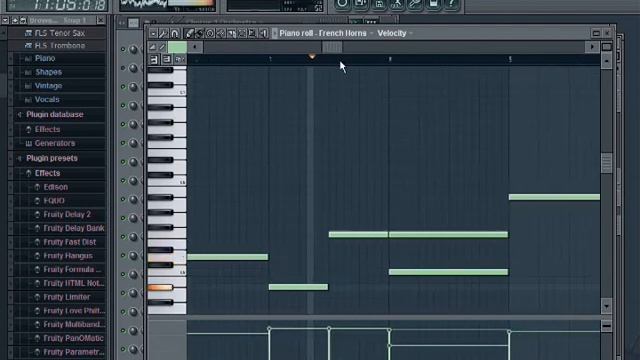Viewport: 640px width, 360px height.
Task: Select the Fruity Flangus preset
Action: tap(68, 256)
